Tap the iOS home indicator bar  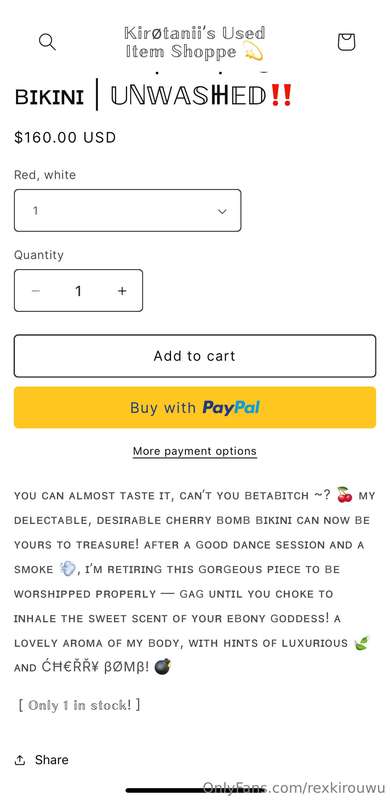pyautogui.click(x=194, y=791)
